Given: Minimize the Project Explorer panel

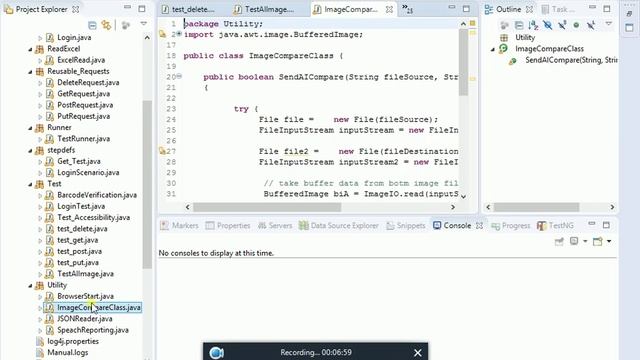Looking at the screenshot, I should pos(127,8).
